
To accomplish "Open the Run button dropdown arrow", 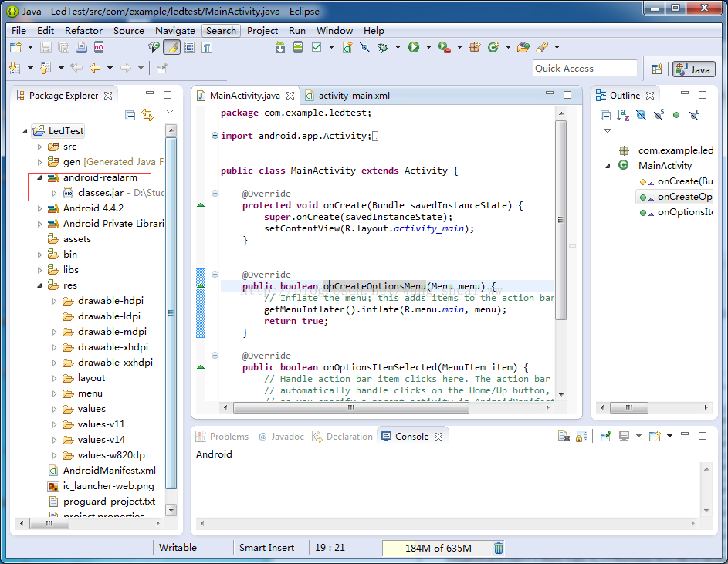I will pyautogui.click(x=428, y=47).
